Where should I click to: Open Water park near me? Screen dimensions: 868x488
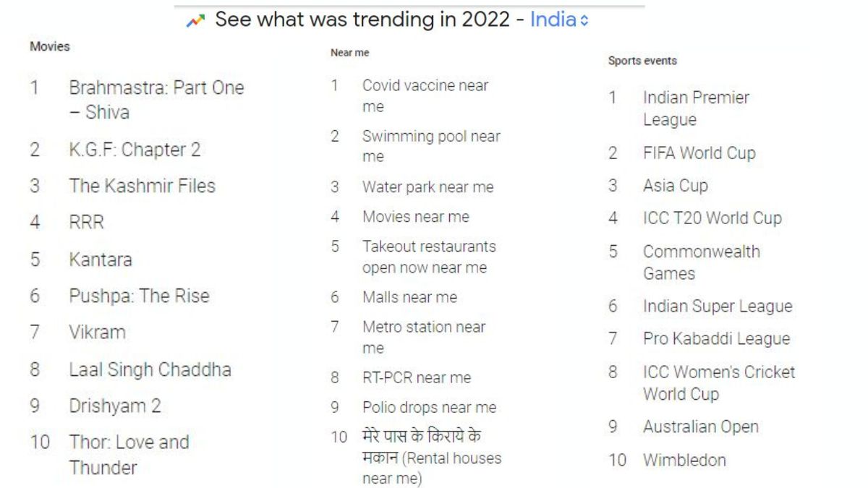(427, 187)
